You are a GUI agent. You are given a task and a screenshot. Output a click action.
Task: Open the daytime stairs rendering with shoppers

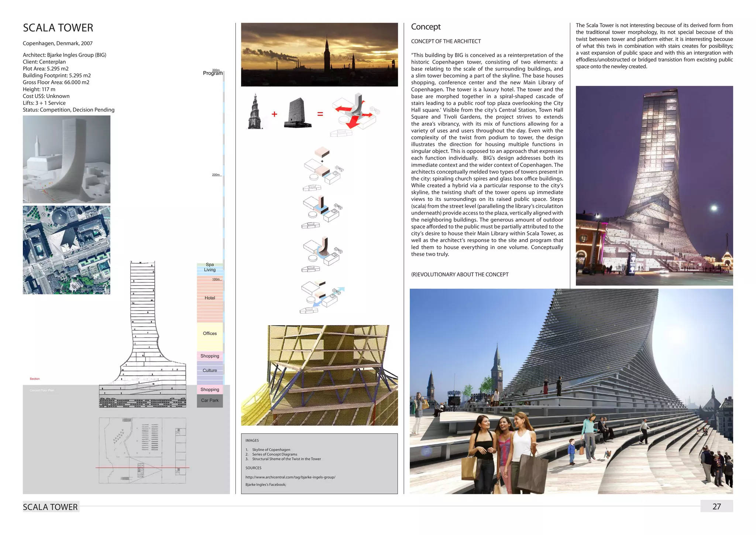coord(571,391)
